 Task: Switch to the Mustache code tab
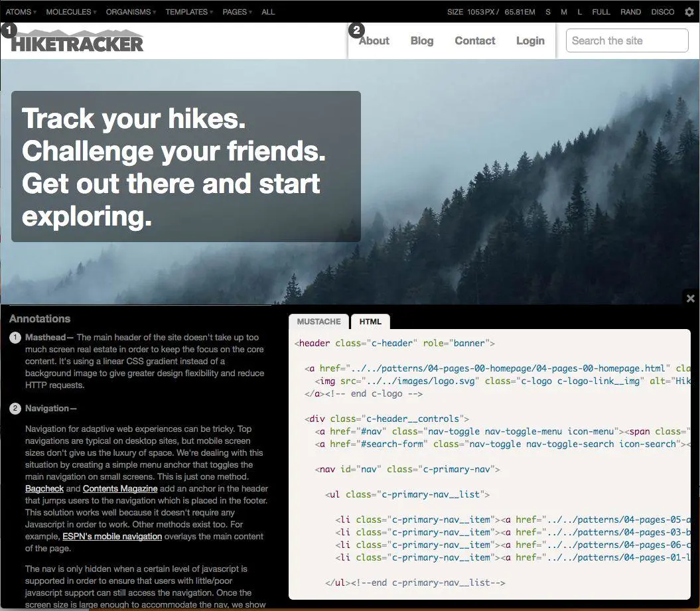click(x=318, y=321)
